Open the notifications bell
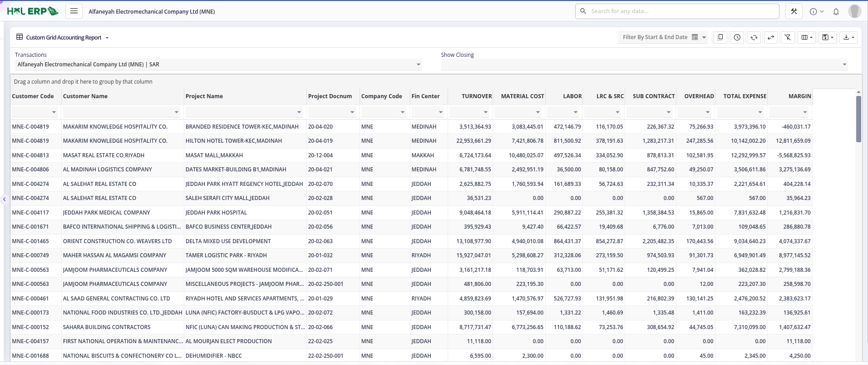The height and width of the screenshot is (365, 868). [836, 12]
